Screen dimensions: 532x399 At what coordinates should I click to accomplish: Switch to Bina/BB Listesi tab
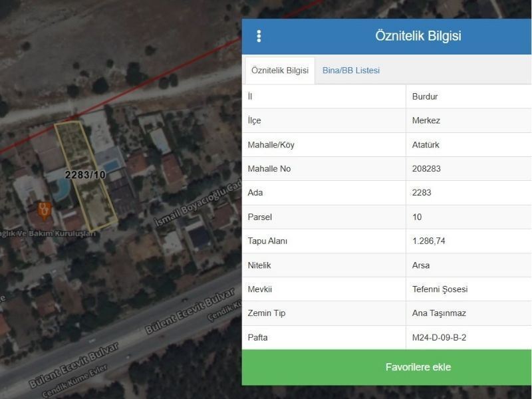350,70
